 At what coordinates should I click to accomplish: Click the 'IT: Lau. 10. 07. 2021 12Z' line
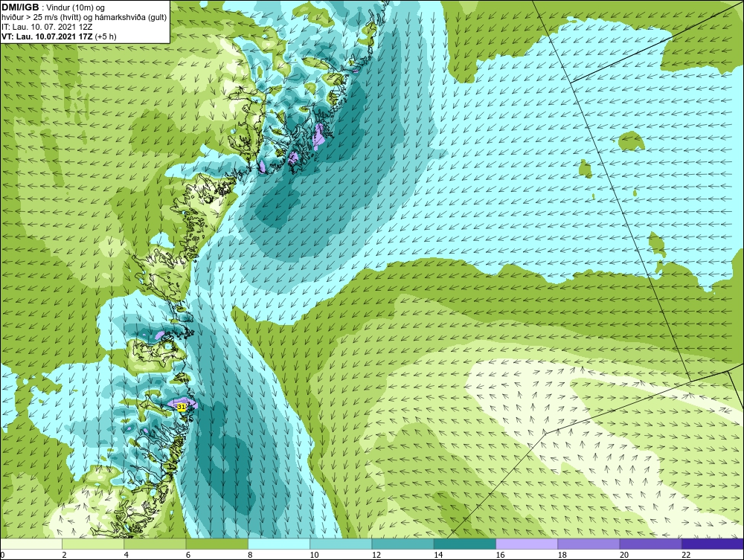pos(47,27)
